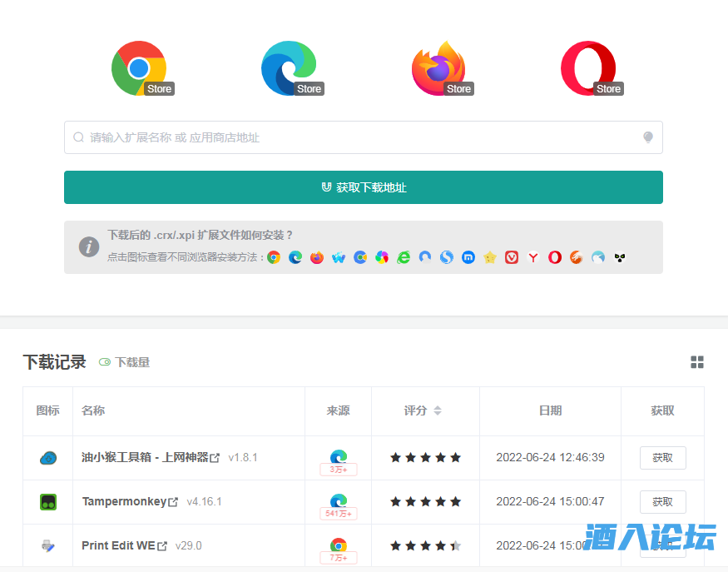Focus the extension name search input field
Screen dimensions: 728x572
358,137
